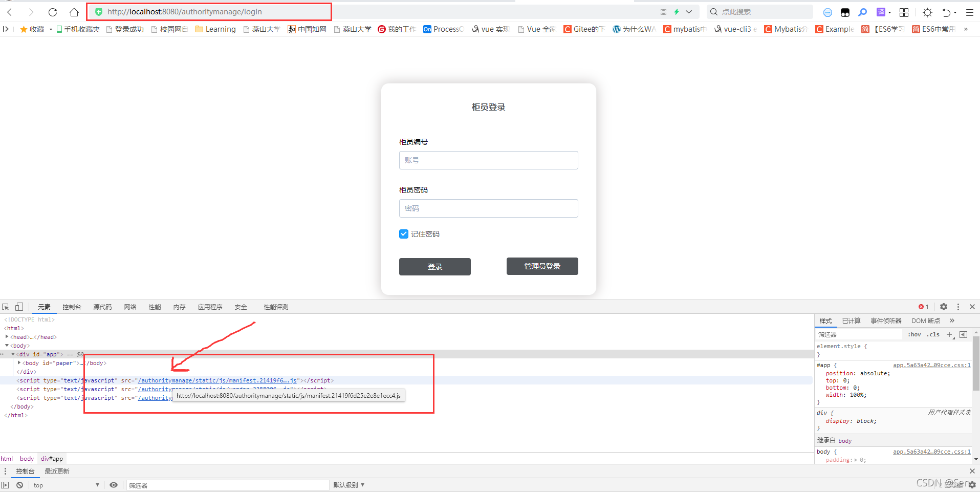Image resolution: width=980 pixels, height=492 pixels.
Task: Activate the DevTools element inspect picker
Action: tap(6, 307)
